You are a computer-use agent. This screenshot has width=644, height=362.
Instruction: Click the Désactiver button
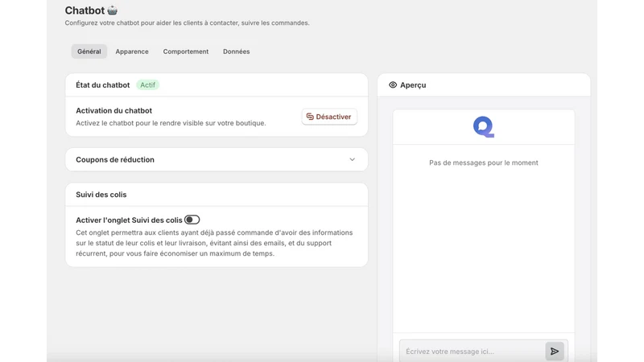(329, 117)
